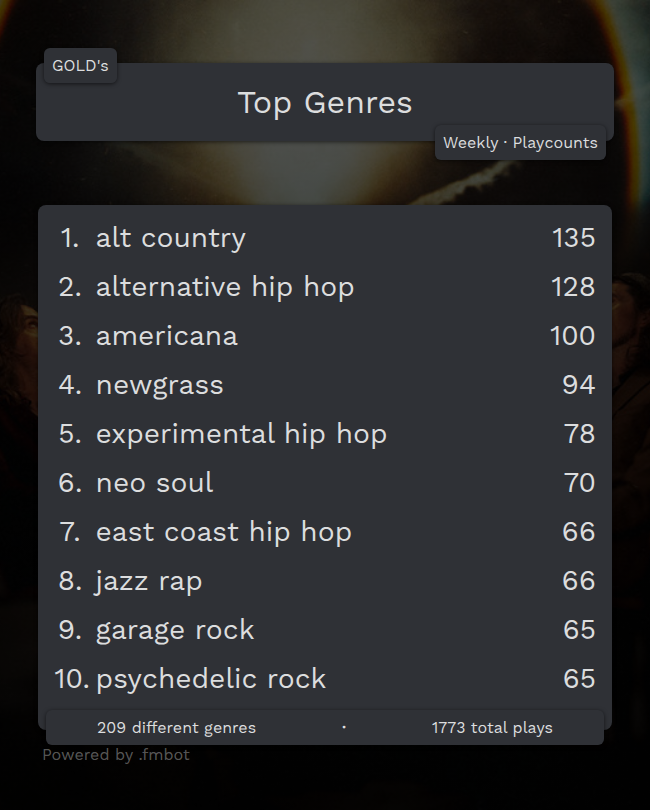Click the 100 playcount next to americana
650x810 pixels.
[x=572, y=336]
